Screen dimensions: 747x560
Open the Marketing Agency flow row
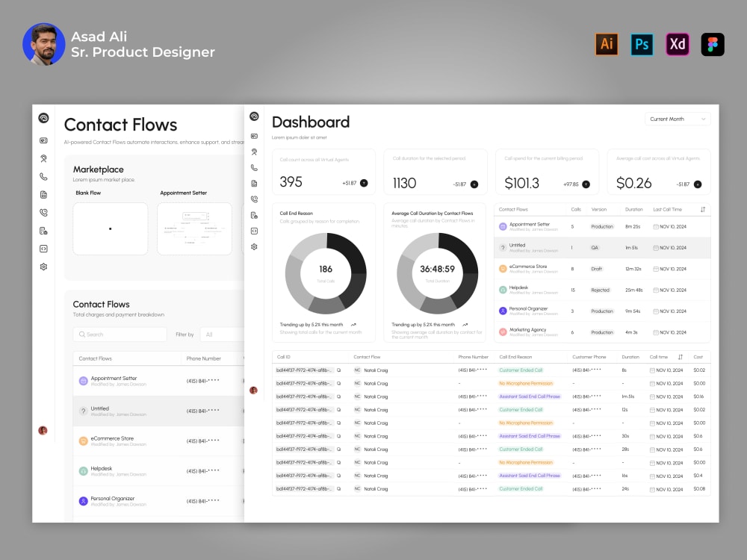[602, 332]
